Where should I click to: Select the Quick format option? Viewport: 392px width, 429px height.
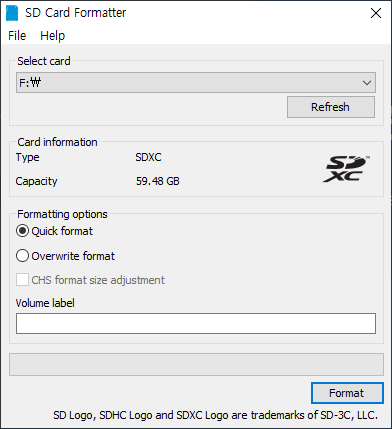[x=54, y=231]
